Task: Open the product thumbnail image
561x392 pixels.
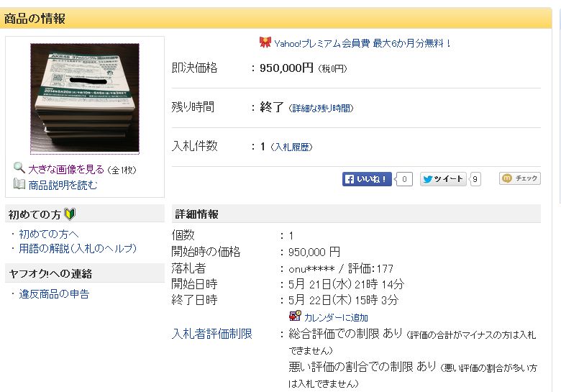Action: pyautogui.click(x=85, y=99)
